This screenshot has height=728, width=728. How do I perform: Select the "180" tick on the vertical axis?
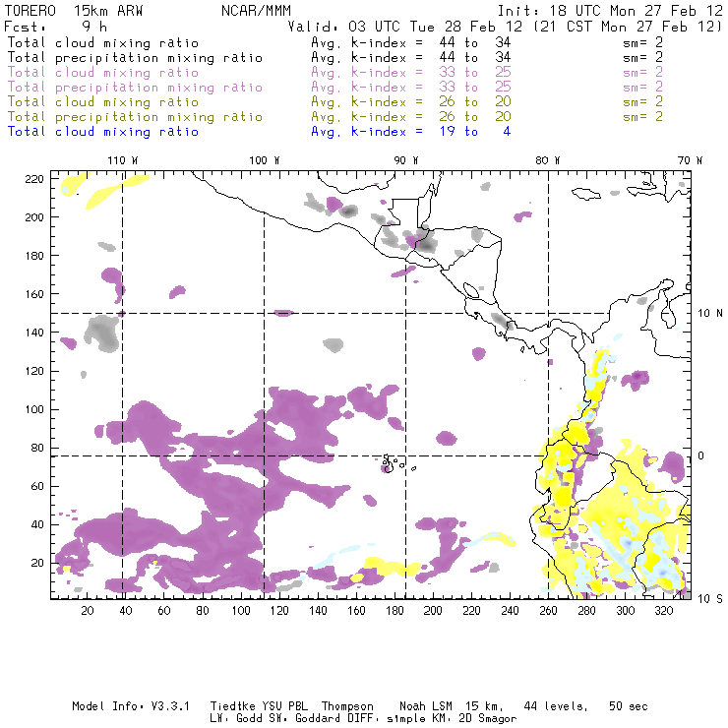pos(34,256)
